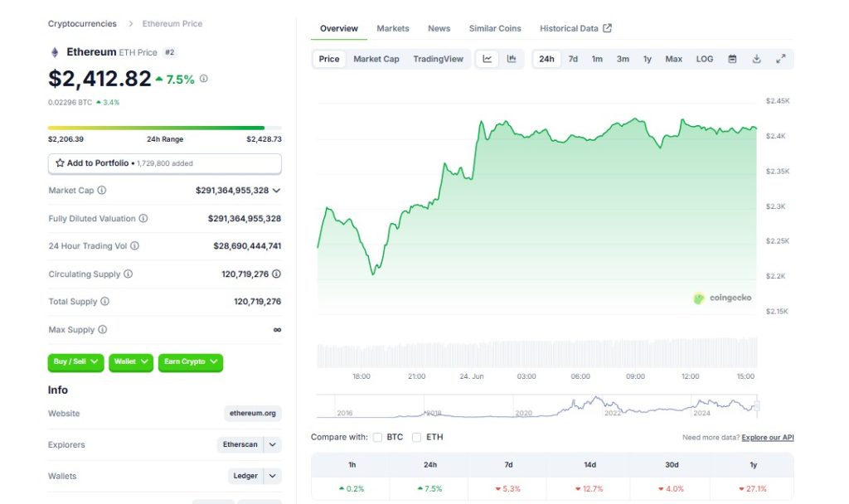Show Fully Diluted Valuation info icon

pyautogui.click(x=143, y=218)
